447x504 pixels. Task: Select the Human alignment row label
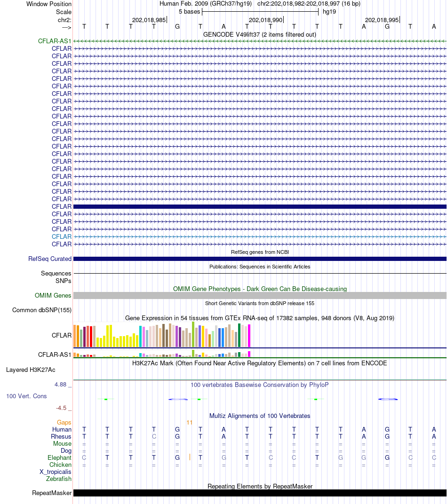[62, 429]
